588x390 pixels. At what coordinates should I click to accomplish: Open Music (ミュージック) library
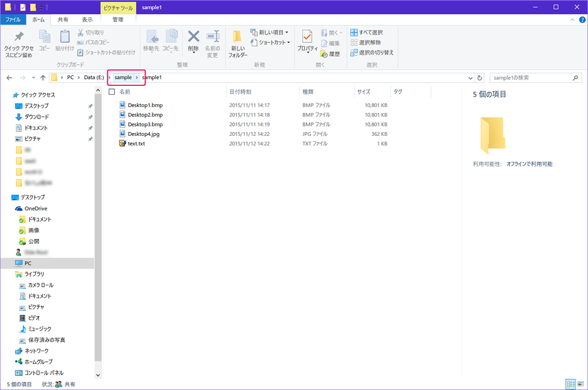tap(39, 329)
